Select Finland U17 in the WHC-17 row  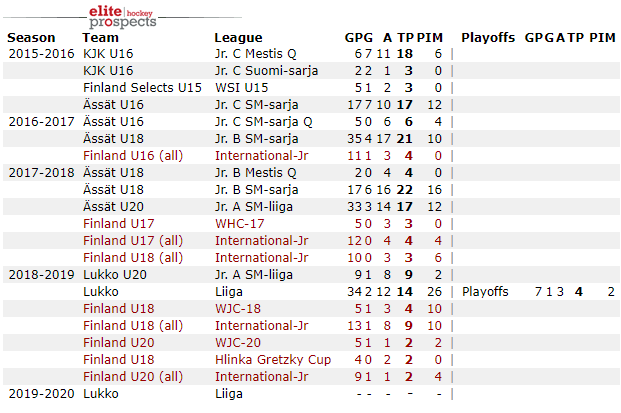[x=118, y=223]
